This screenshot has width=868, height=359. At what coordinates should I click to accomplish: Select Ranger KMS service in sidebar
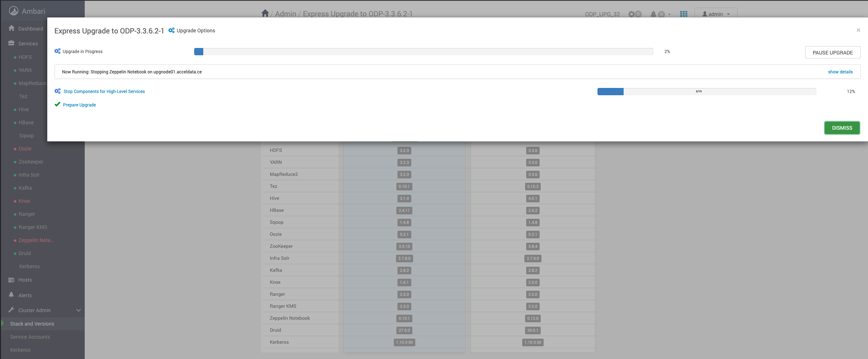point(33,227)
